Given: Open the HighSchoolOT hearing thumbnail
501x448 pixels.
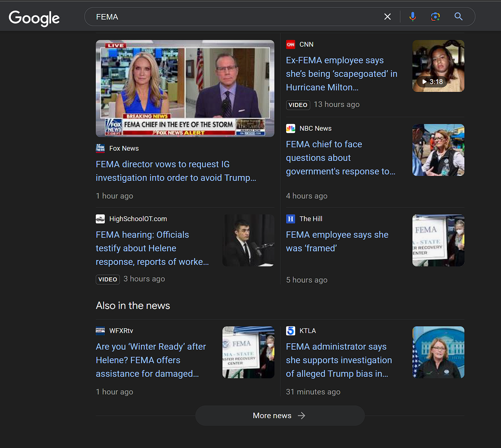Looking at the screenshot, I should click(x=248, y=240).
